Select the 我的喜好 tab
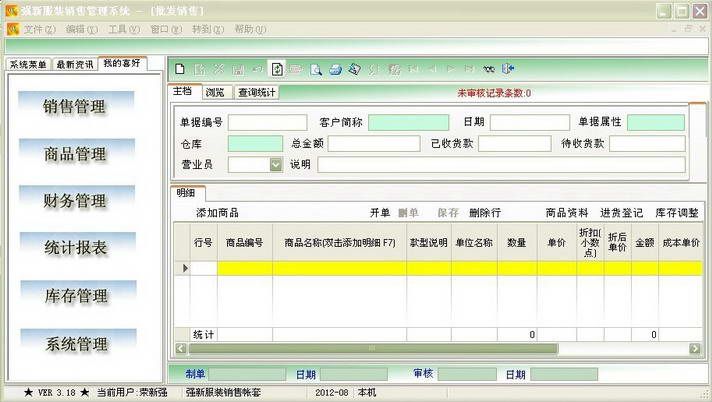 pos(122,63)
